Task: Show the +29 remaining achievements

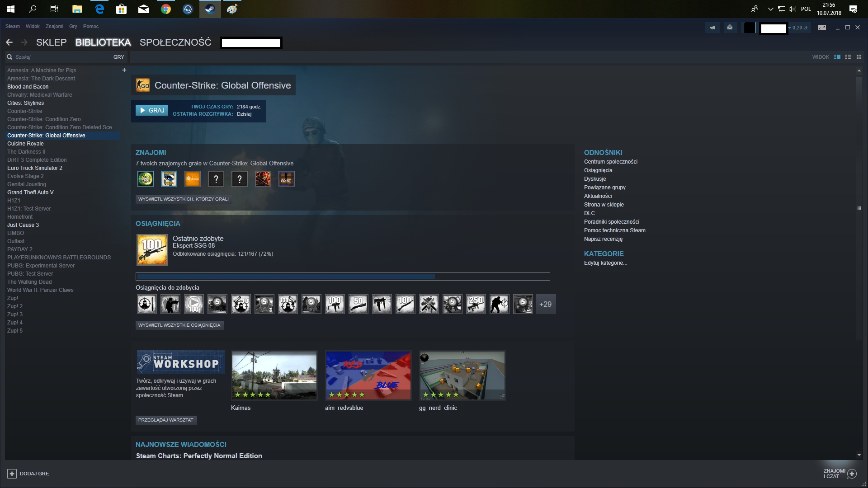Action: [546, 304]
